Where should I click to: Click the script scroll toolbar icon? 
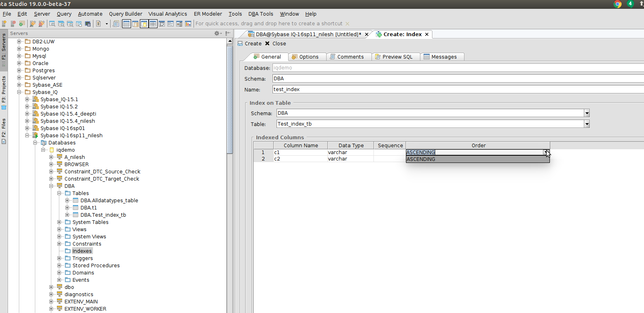pyautogui.click(x=116, y=24)
